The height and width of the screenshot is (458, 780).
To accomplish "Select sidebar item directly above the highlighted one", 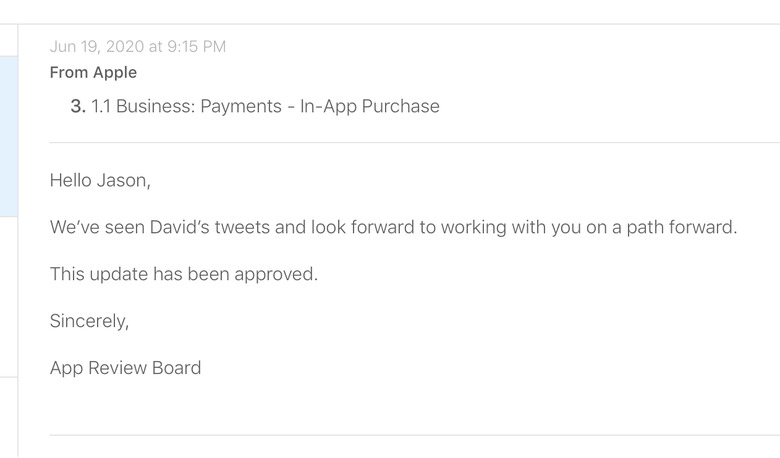I will (8, 40).
